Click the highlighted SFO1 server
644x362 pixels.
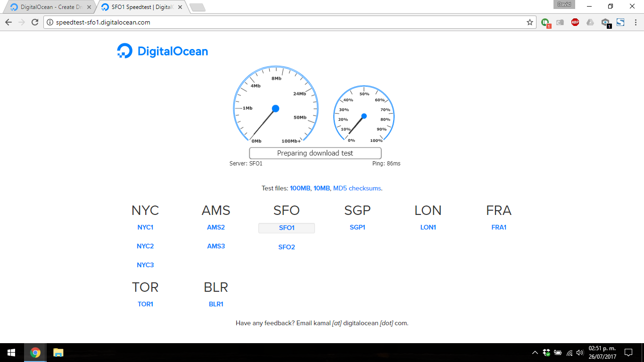287,228
